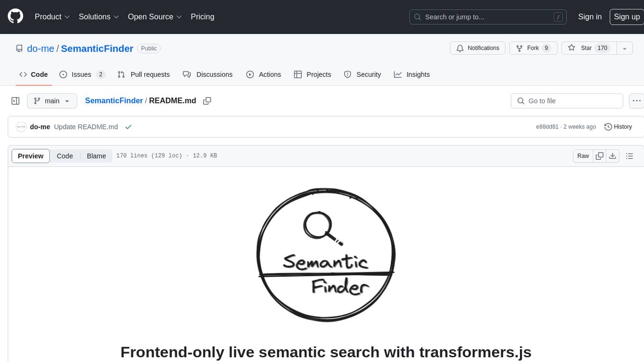Open the Issues tab

82,74
